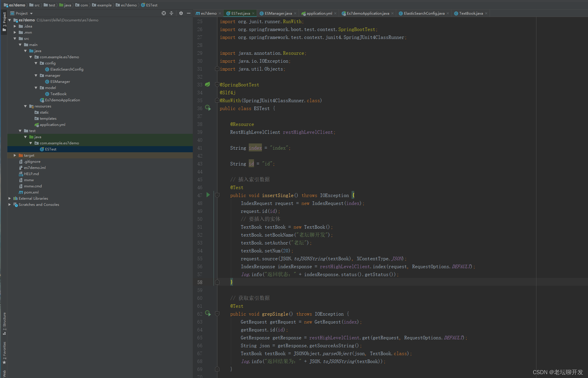Close the TextBook.java tab
This screenshot has height=378, width=588.
pos(486,13)
